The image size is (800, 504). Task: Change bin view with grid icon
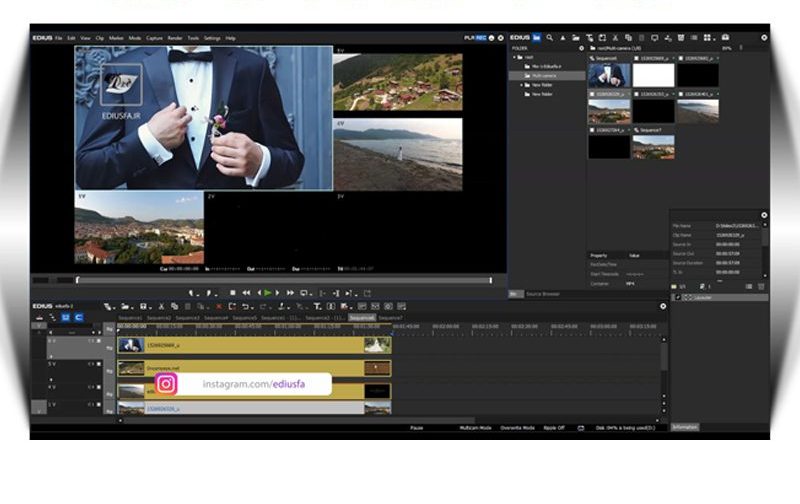707,38
